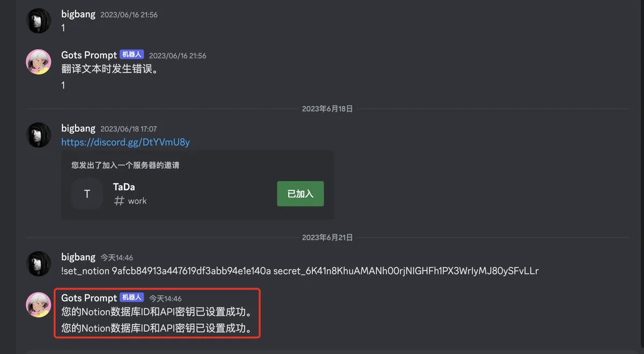Click the hashtag work channel icon
The image size is (644, 354).
coord(119,201)
